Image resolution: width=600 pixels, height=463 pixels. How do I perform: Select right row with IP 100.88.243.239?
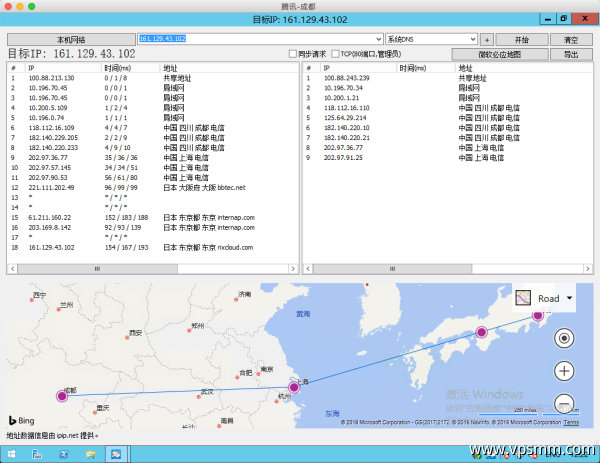pyautogui.click(x=448, y=78)
